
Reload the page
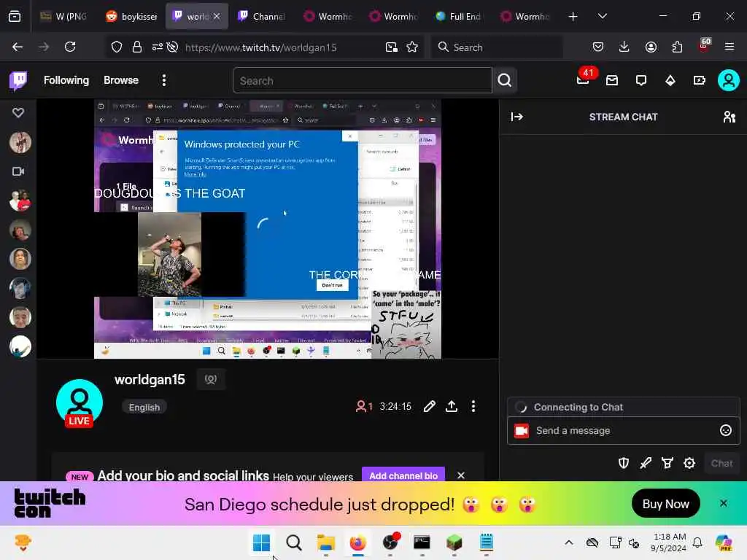[x=70, y=47]
